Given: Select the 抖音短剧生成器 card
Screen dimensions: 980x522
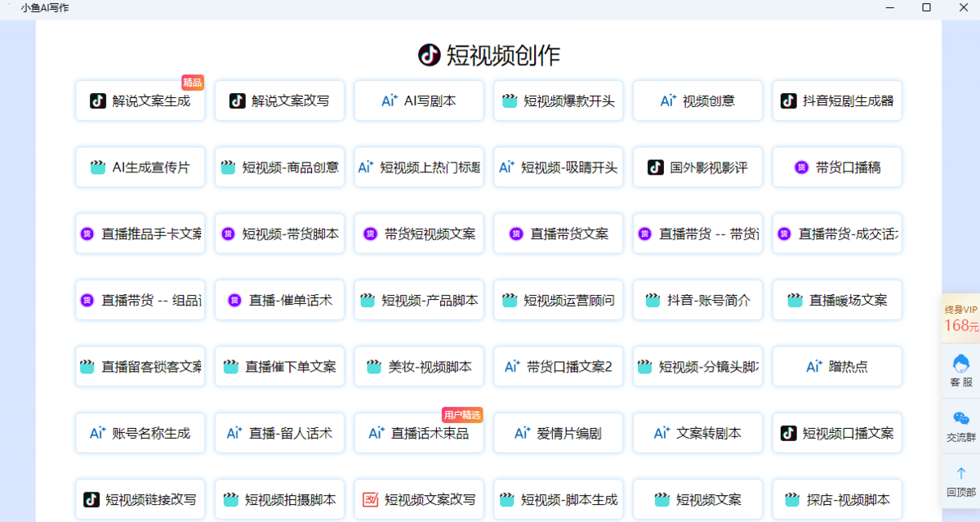Looking at the screenshot, I should tap(837, 100).
